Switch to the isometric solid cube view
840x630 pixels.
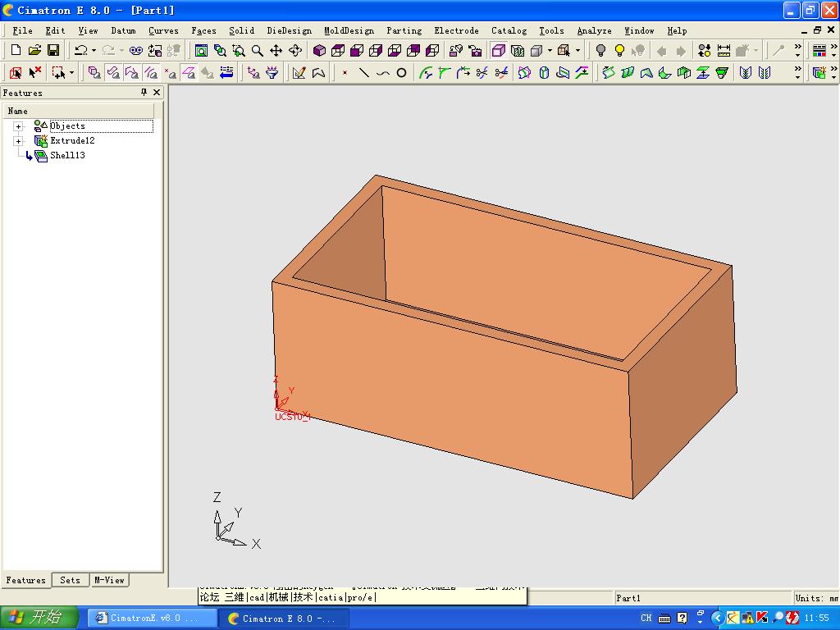(x=319, y=50)
